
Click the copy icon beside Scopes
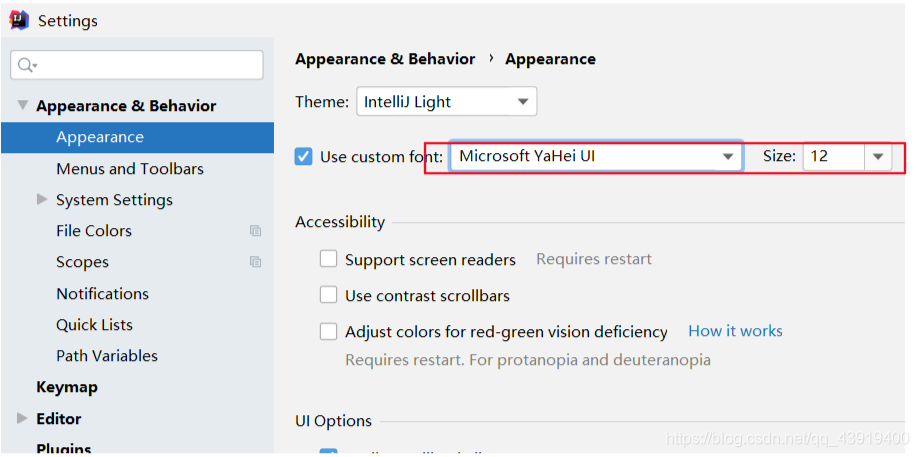255,262
